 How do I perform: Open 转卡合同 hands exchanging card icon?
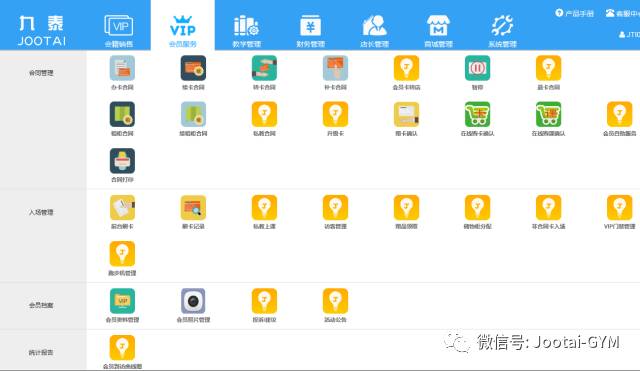coord(264,68)
